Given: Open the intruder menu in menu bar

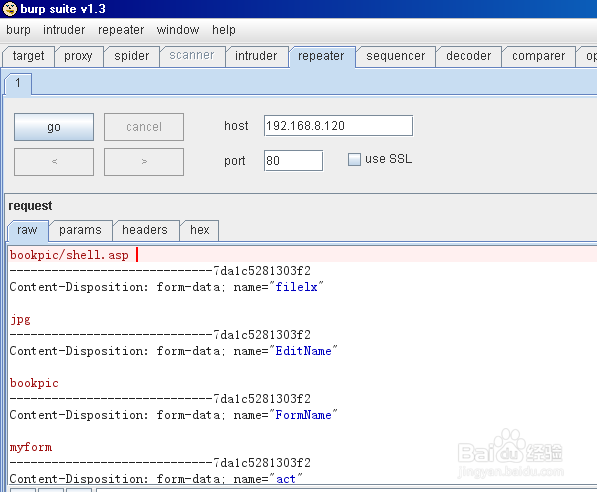Looking at the screenshot, I should pos(64,30).
